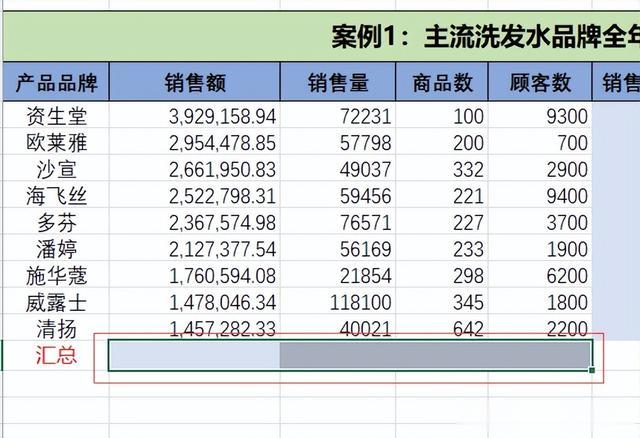Select brand cell 海飞丝

click(56, 196)
